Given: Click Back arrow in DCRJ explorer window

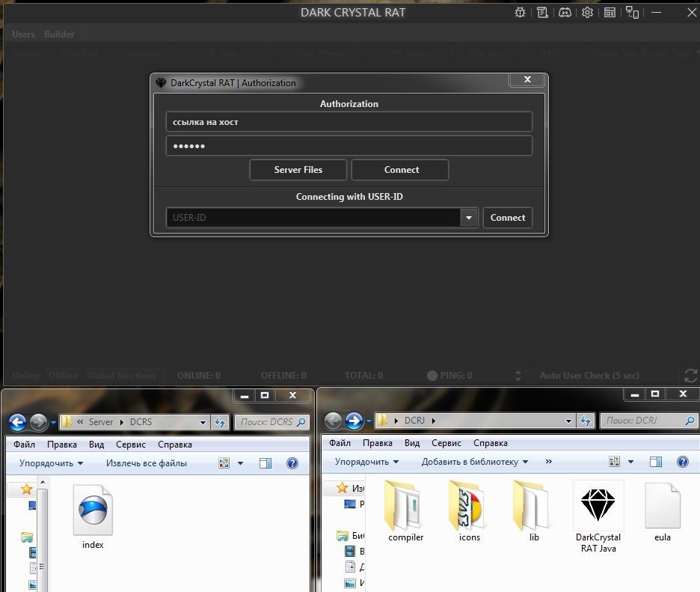Looking at the screenshot, I should [333, 421].
